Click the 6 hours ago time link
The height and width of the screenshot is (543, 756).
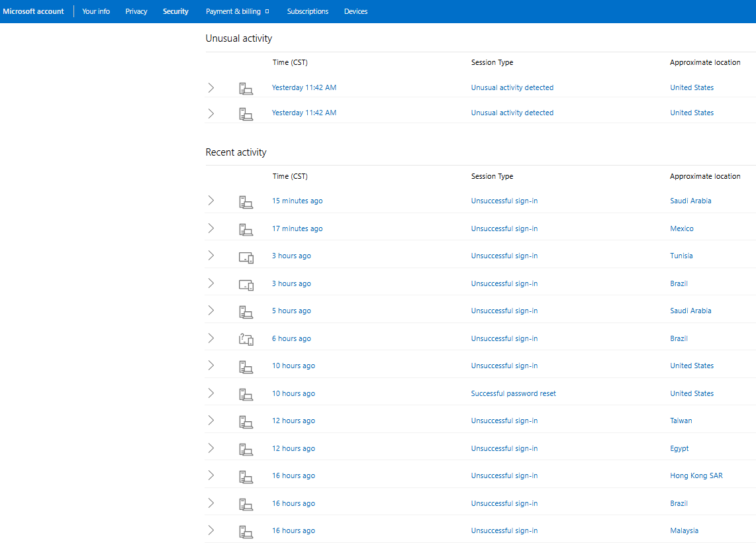(x=291, y=338)
